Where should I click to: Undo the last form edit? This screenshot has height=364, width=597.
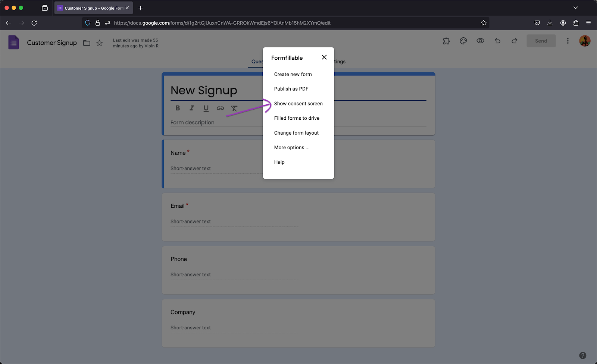pyautogui.click(x=497, y=41)
